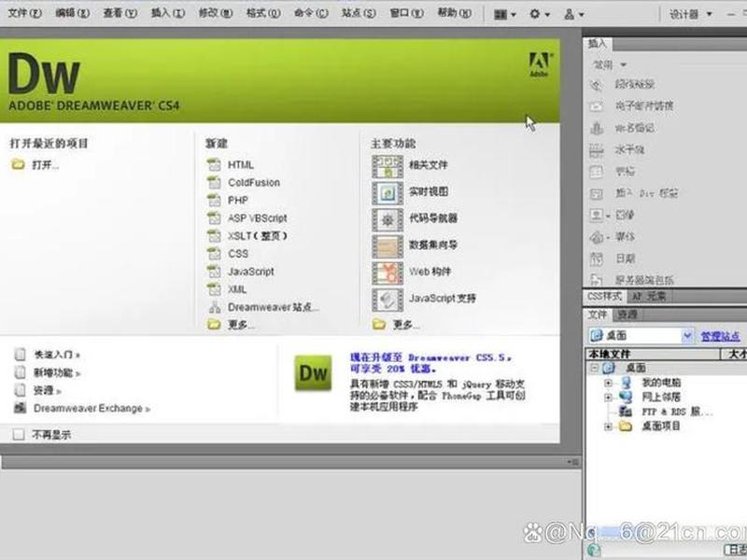Open the 格式 menu
The width and height of the screenshot is (747, 560).
(x=263, y=13)
